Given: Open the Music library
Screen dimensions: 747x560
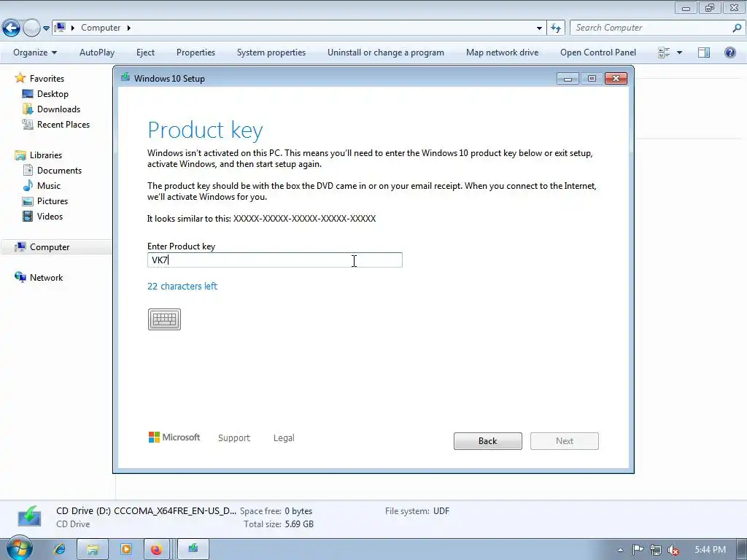Looking at the screenshot, I should 49,186.
